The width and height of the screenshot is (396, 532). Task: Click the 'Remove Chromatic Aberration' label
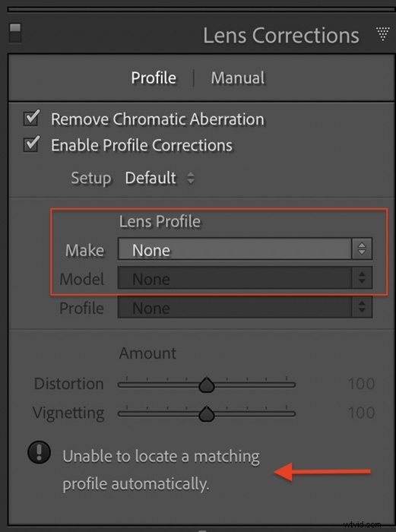[x=157, y=119]
